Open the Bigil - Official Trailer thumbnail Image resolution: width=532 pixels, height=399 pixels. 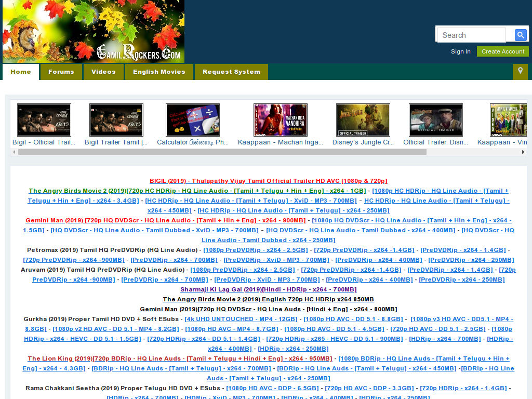[44, 120]
